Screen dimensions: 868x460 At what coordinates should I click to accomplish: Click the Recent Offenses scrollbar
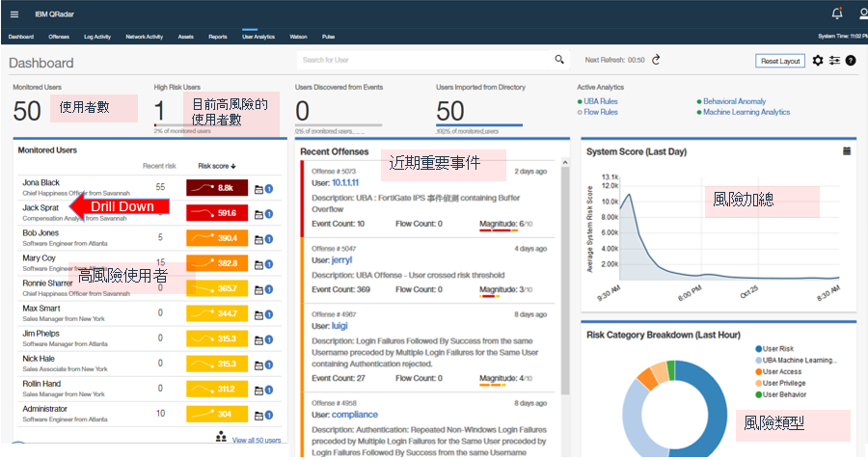(x=565, y=280)
